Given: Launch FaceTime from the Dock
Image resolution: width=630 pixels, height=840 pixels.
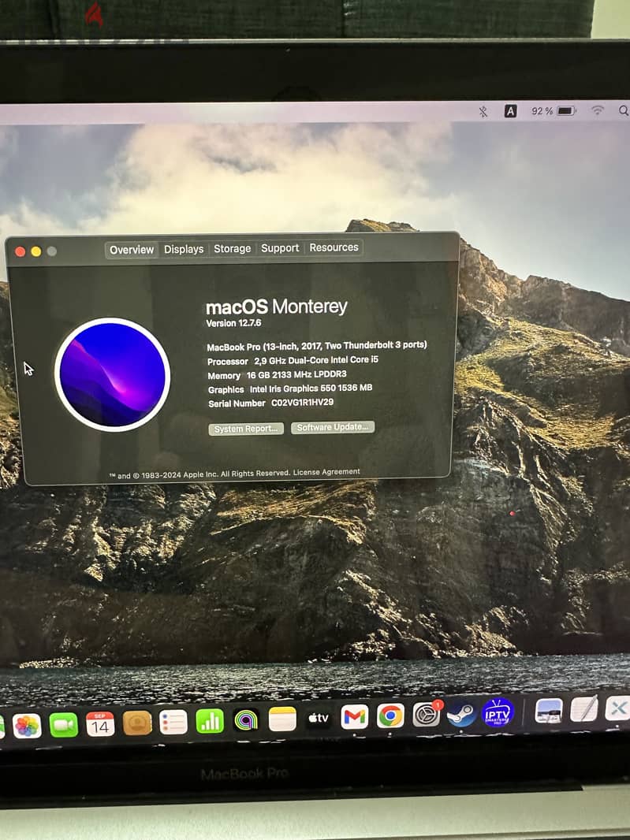Looking at the screenshot, I should point(63,725).
